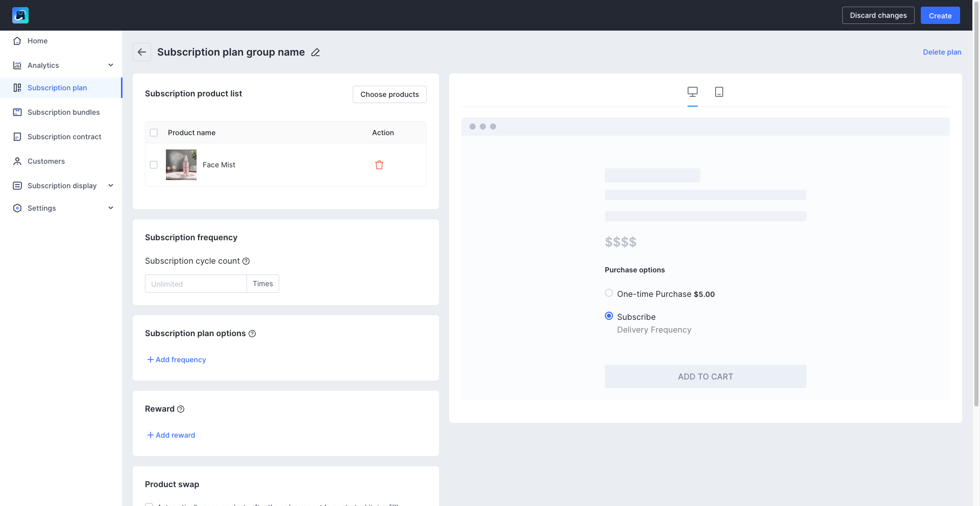Click help icon next to Reward
Image resolution: width=980 pixels, height=506 pixels.
tap(181, 409)
